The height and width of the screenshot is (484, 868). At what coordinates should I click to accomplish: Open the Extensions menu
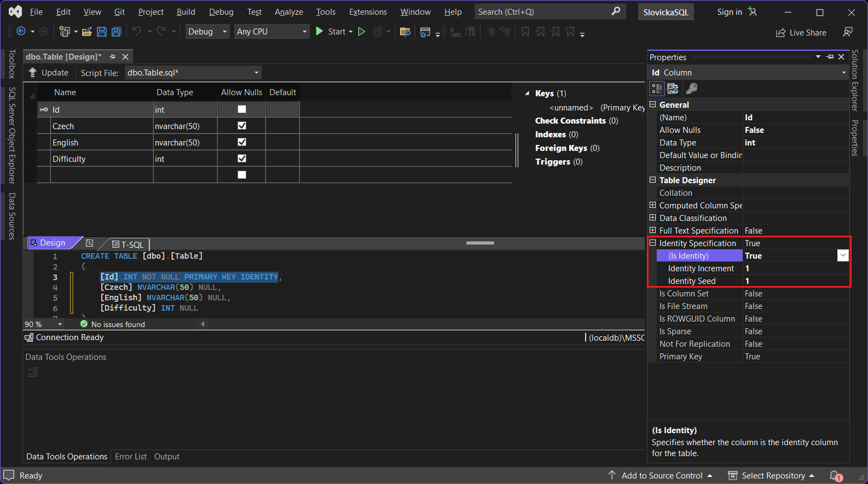tap(368, 12)
